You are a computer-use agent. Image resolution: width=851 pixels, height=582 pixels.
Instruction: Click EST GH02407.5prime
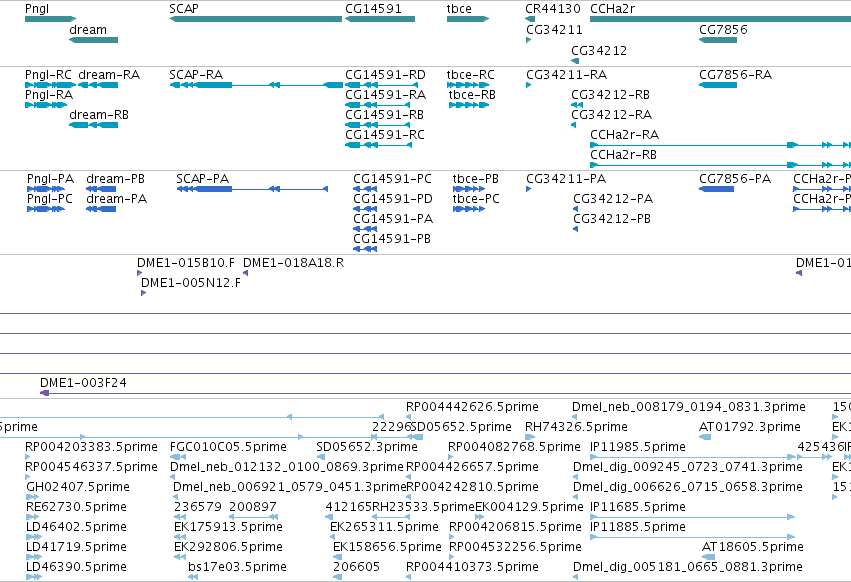pos(78,487)
